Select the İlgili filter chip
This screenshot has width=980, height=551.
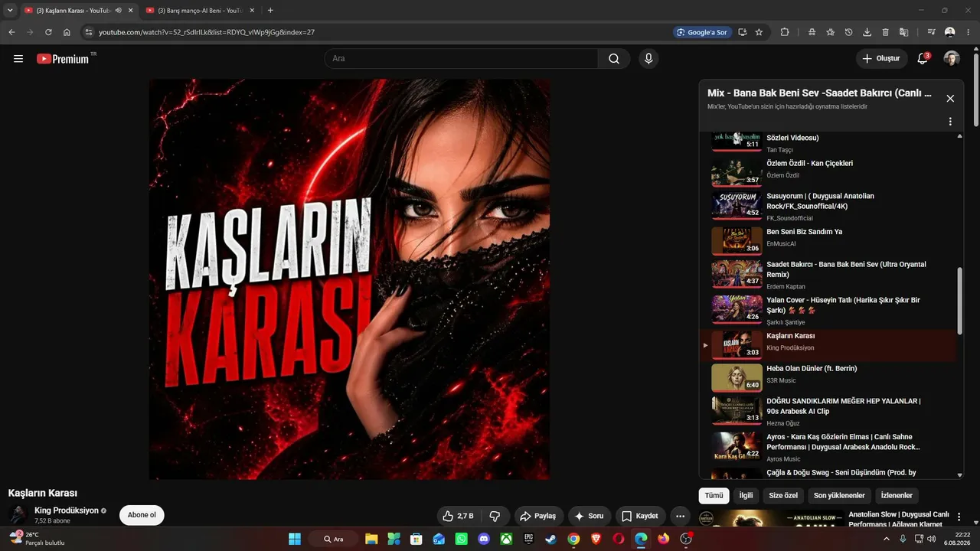[746, 496]
